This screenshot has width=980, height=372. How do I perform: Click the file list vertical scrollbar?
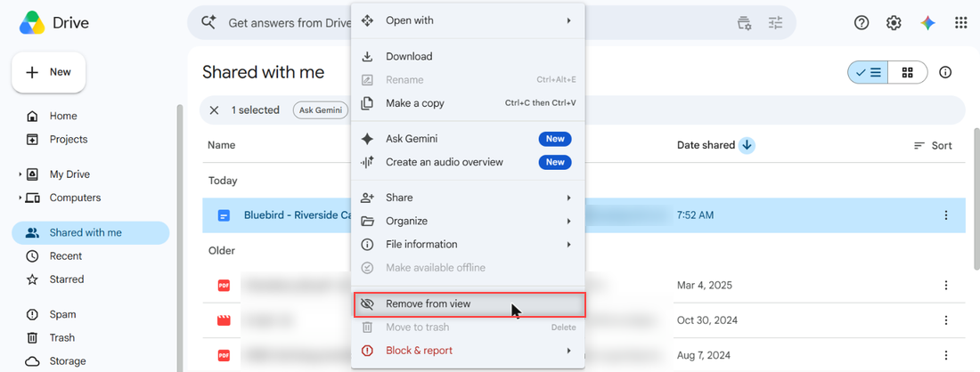976,198
